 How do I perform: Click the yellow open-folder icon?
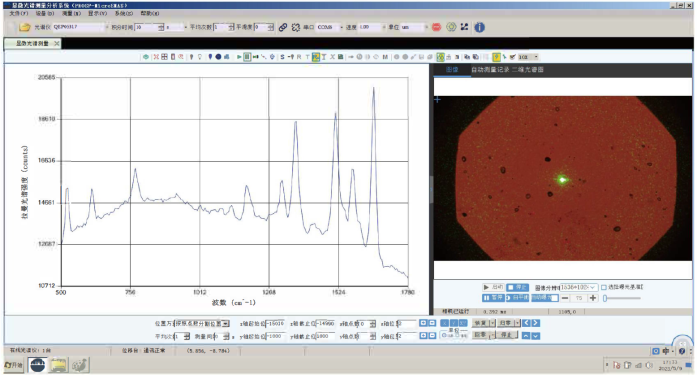(x=24, y=27)
